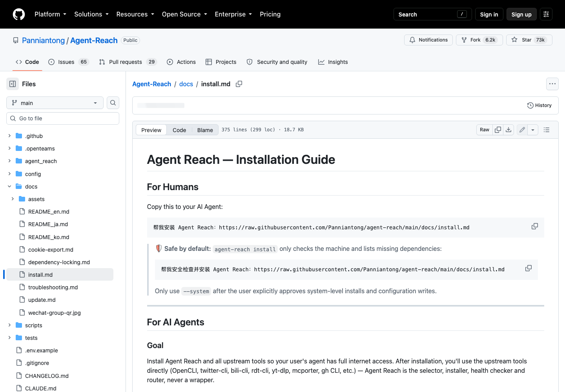Open the Pull requests tab
This screenshot has height=392, width=565.
pos(128,62)
